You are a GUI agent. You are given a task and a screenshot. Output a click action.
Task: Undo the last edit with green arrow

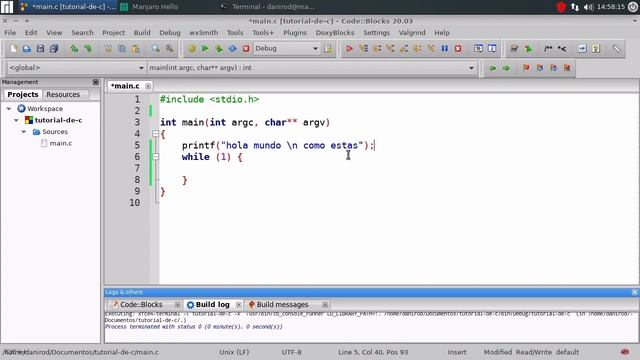click(x=74, y=49)
